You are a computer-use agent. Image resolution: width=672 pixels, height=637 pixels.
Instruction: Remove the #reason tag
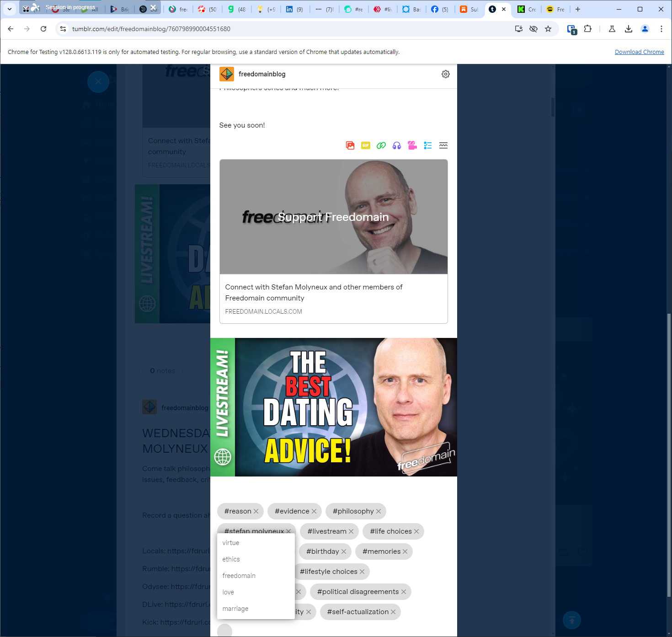[256, 511]
